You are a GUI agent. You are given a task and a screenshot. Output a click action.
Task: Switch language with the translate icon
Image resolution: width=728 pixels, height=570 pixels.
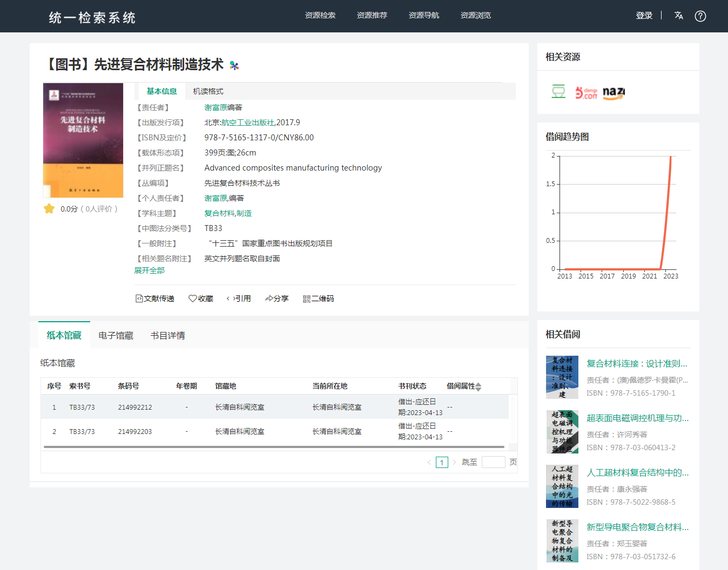point(679,16)
